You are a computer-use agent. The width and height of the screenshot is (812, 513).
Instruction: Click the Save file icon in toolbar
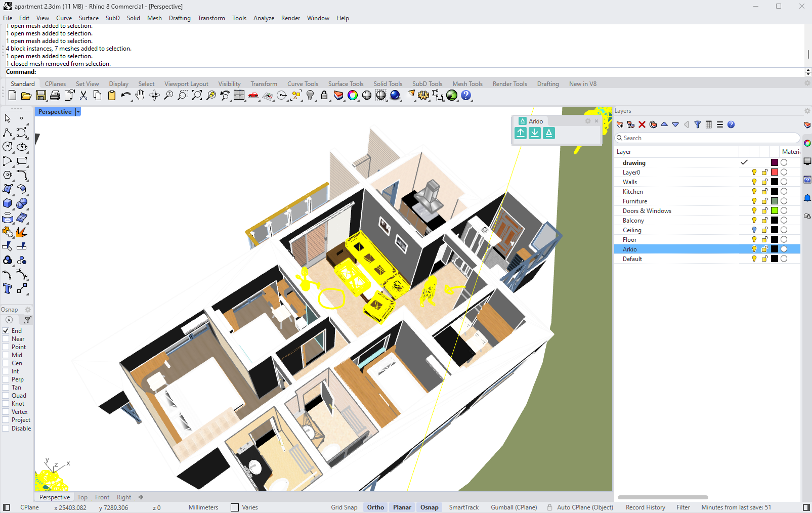coord(41,95)
